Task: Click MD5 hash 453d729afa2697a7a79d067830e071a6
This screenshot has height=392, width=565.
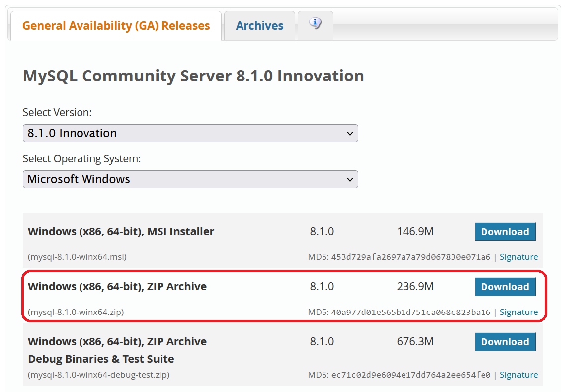Action: 411,257
